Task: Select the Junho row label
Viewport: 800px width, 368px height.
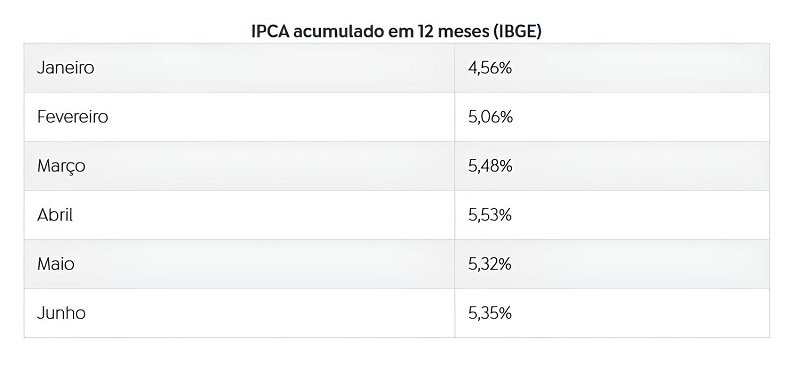Action: 61,313
